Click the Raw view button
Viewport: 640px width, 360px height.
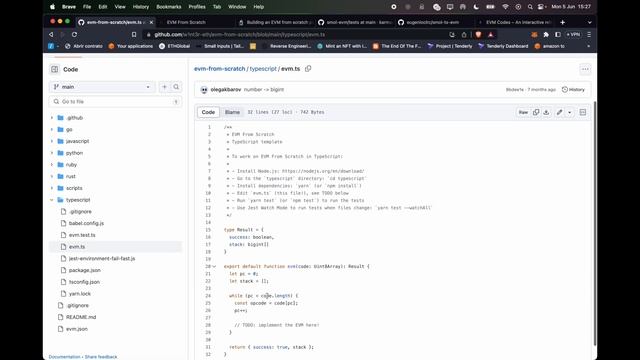(523, 112)
